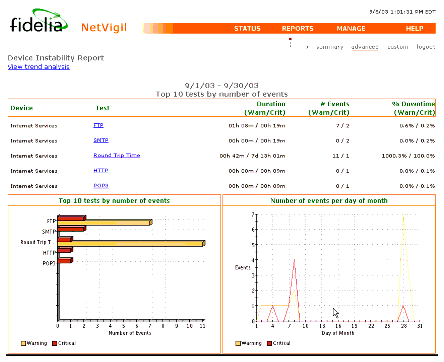Open the HELP menu
The width and height of the screenshot is (444, 362).
point(414,29)
